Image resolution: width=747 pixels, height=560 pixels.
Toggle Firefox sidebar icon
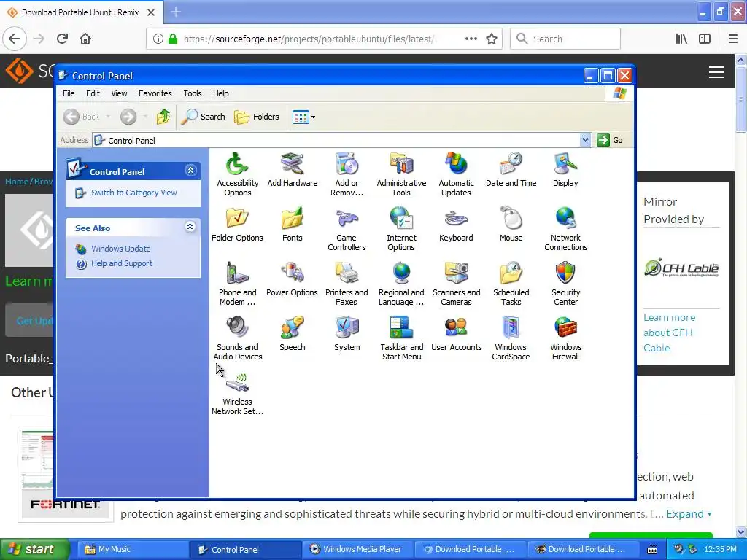pyautogui.click(x=705, y=39)
